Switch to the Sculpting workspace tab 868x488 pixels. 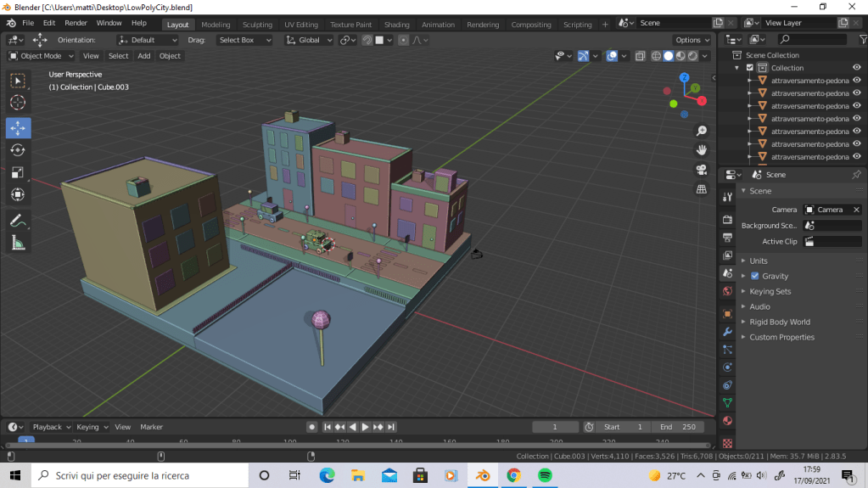point(257,25)
